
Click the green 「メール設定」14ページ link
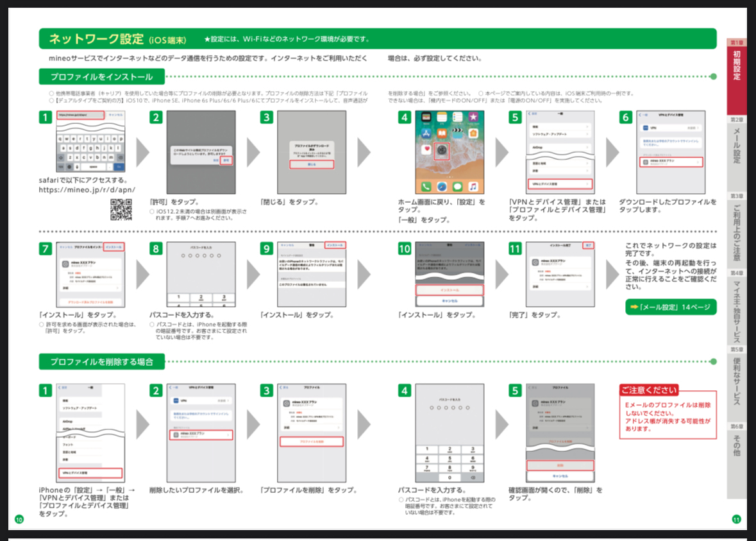pyautogui.click(x=671, y=307)
